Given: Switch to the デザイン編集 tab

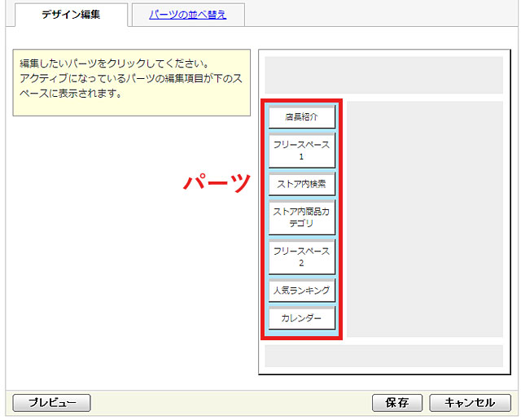Looking at the screenshot, I should point(71,15).
